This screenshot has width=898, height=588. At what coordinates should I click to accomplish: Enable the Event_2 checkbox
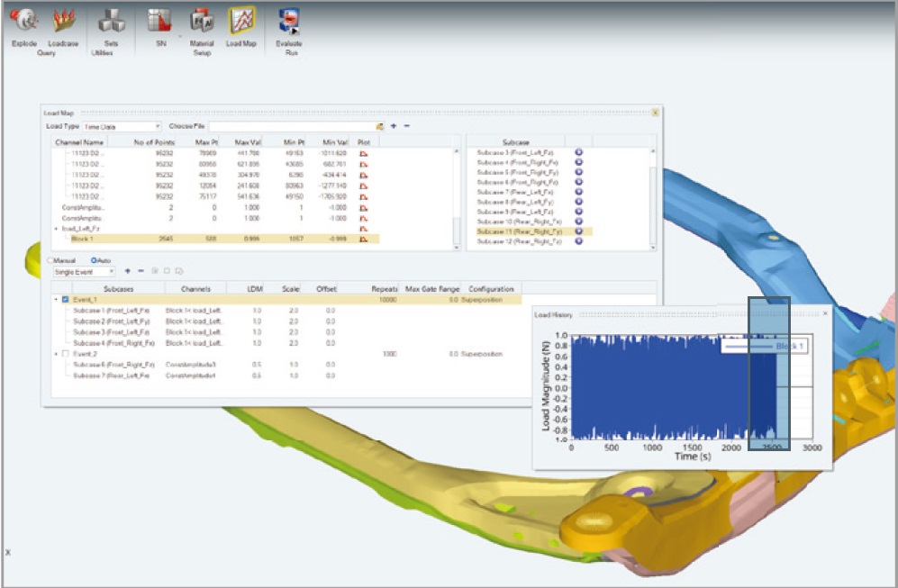[65, 354]
